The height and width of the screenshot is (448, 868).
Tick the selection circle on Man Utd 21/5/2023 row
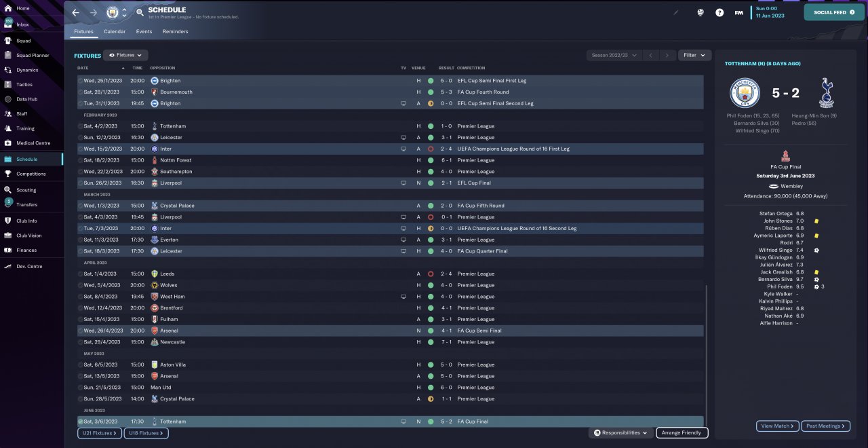[81, 388]
